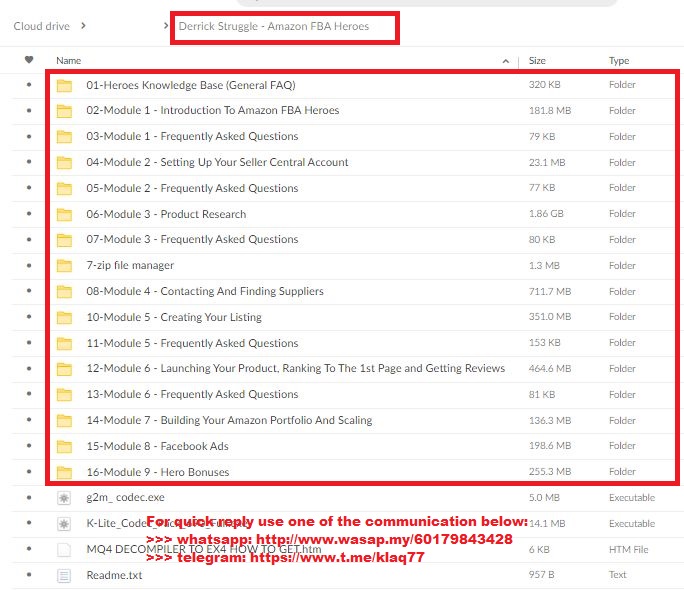Toggle favorite dot for 10-Module 5 Creating Listing

29,317
